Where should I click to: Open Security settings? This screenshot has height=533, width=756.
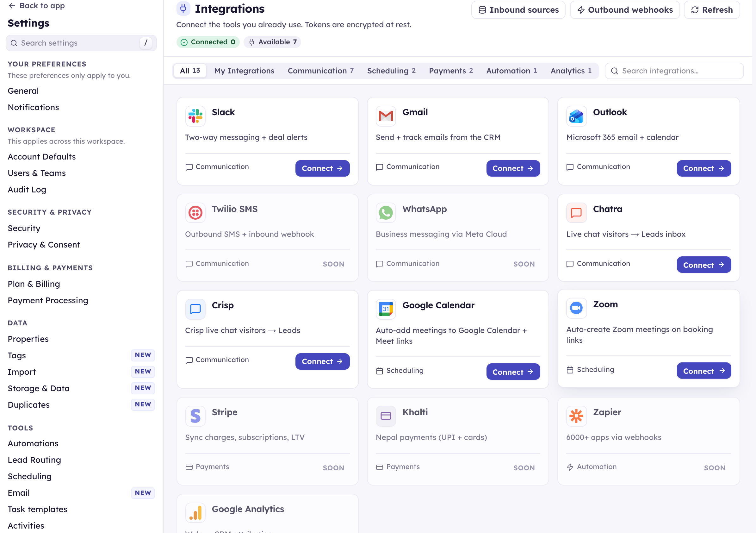(24, 228)
